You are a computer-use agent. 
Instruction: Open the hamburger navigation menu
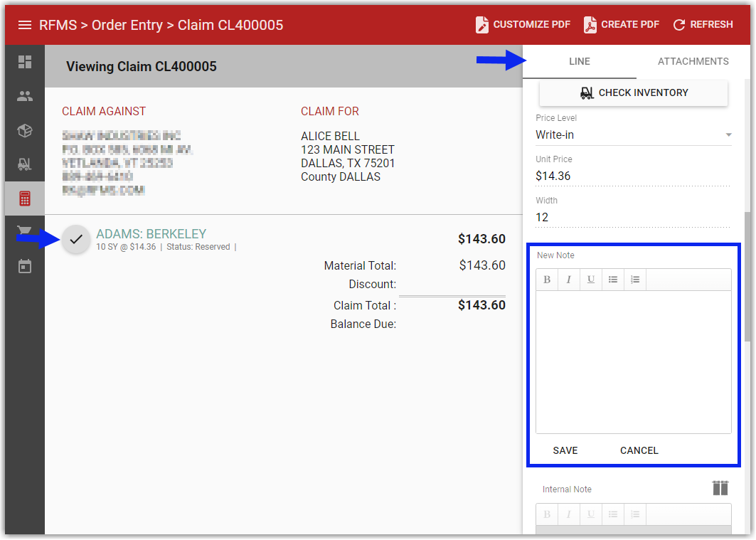(25, 25)
